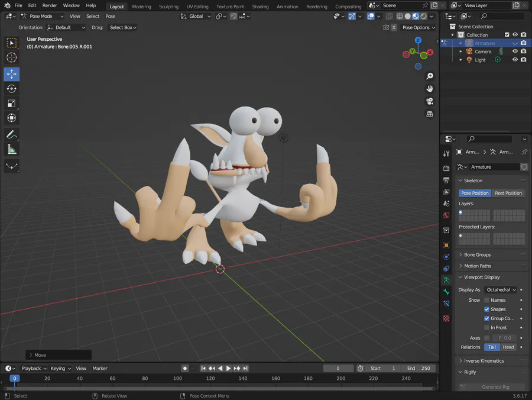
Task: Open the Scene properties tab
Action: point(446,204)
